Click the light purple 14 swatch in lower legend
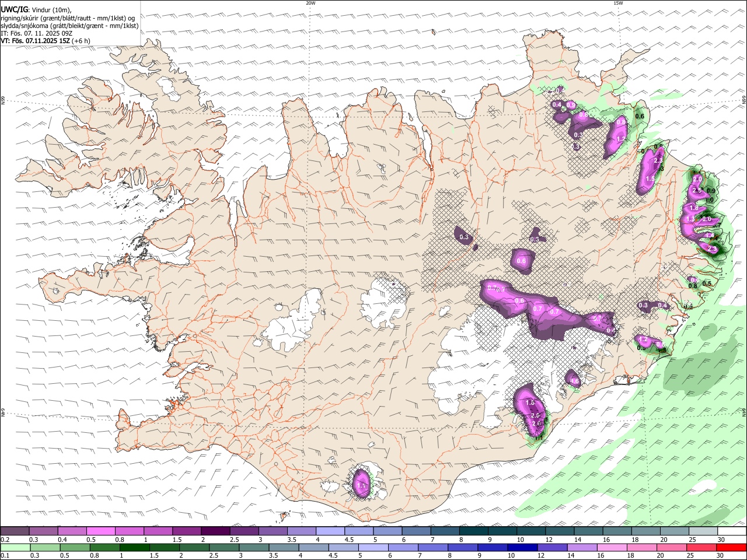The image size is (747, 560). pos(581,547)
